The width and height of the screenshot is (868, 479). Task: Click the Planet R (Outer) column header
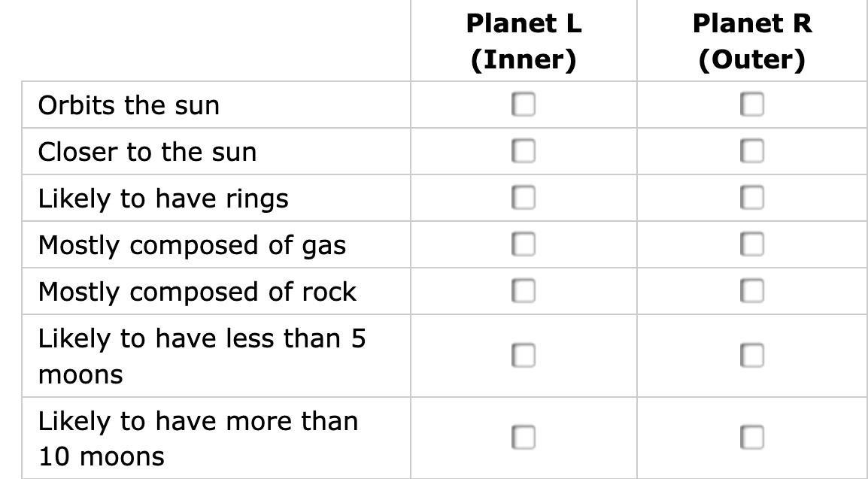coord(751,41)
